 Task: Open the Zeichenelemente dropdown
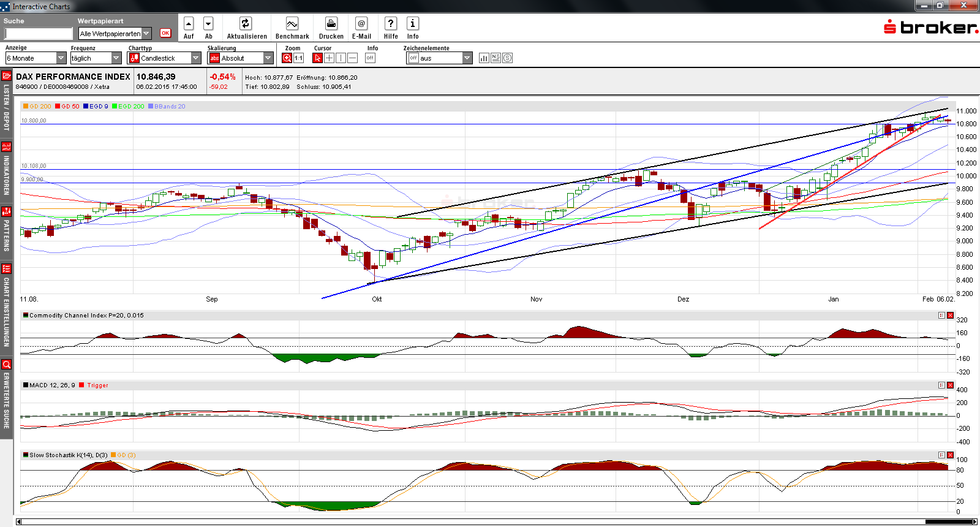pos(467,58)
